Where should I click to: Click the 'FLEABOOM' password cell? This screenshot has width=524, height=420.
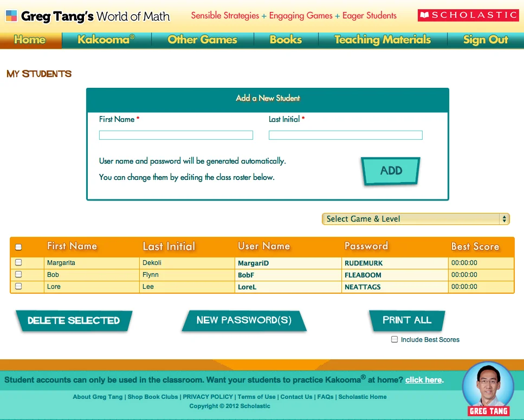tap(394, 275)
